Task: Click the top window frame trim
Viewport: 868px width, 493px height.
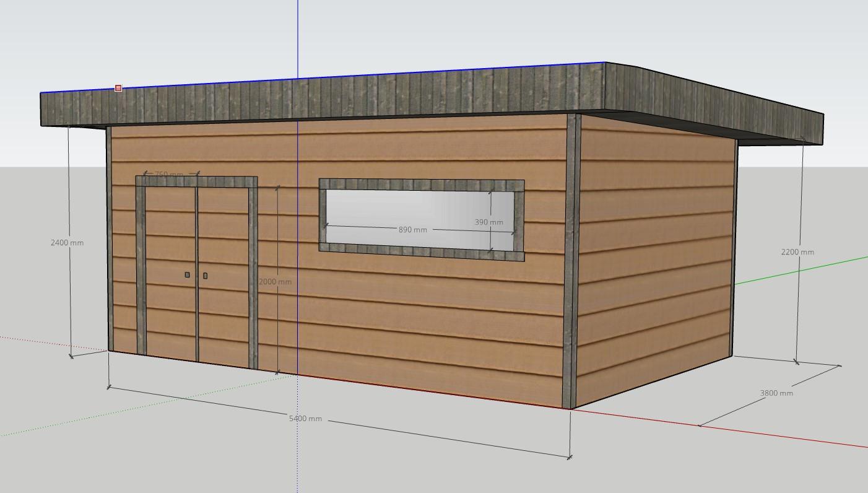Action: 421,185
